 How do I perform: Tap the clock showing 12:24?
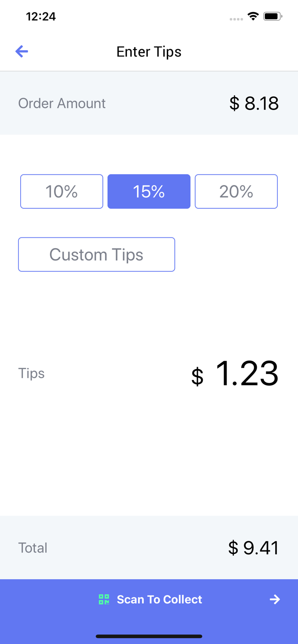41,16
